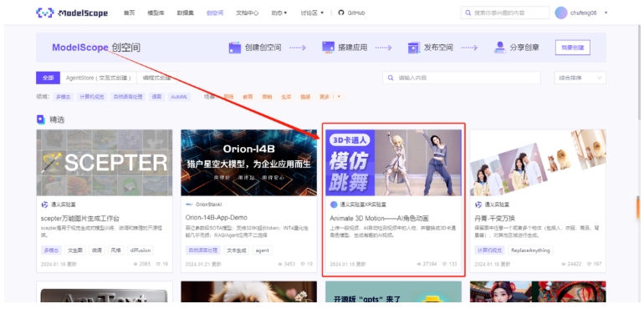The image size is (644, 309).
Task: Click views eye icon on 丹青 card
Action: [x=565, y=264]
